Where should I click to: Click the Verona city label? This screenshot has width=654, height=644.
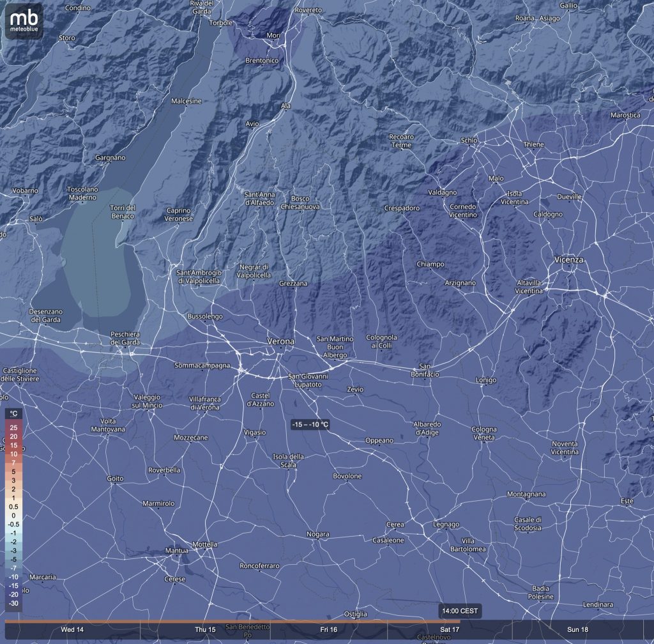click(x=280, y=342)
